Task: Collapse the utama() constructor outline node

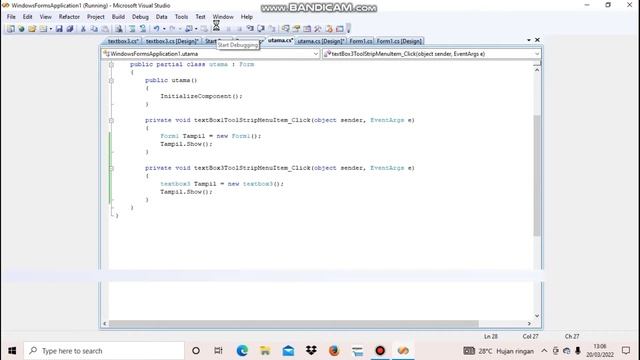Action: tap(111, 80)
